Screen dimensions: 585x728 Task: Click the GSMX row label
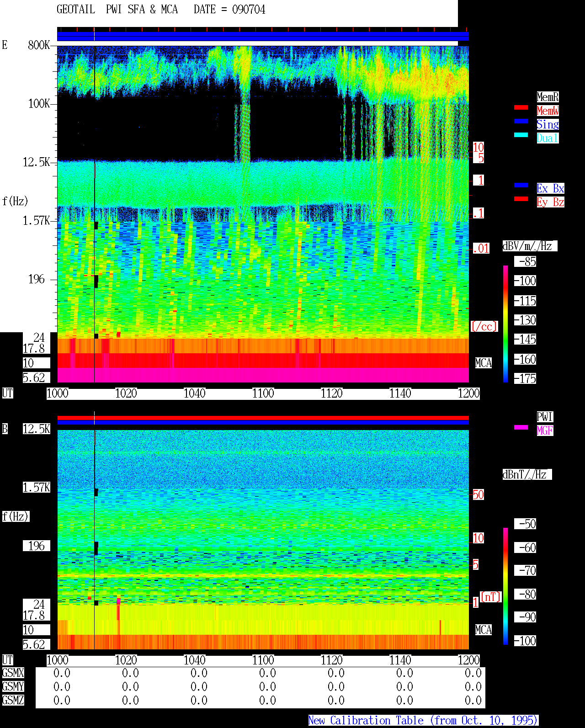(x=13, y=673)
